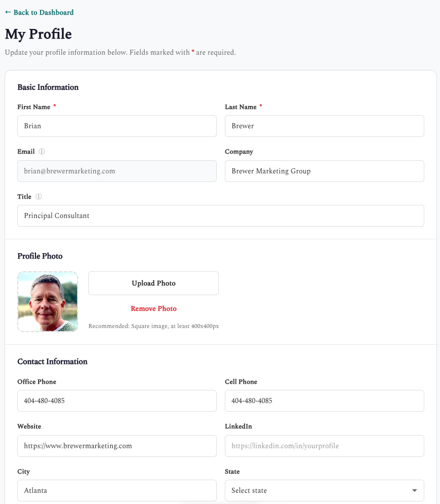The image size is (440, 504).
Task: Click the Last Name input containing Brewer
Action: [x=324, y=126]
